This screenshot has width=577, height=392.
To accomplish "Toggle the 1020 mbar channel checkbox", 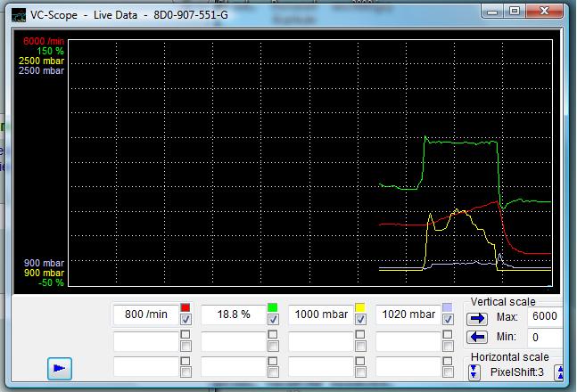I will pos(448,320).
